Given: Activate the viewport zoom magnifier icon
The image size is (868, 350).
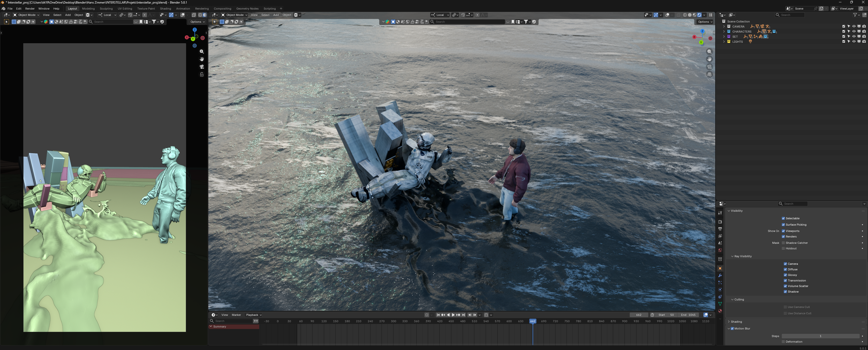Looking at the screenshot, I should click(710, 52).
